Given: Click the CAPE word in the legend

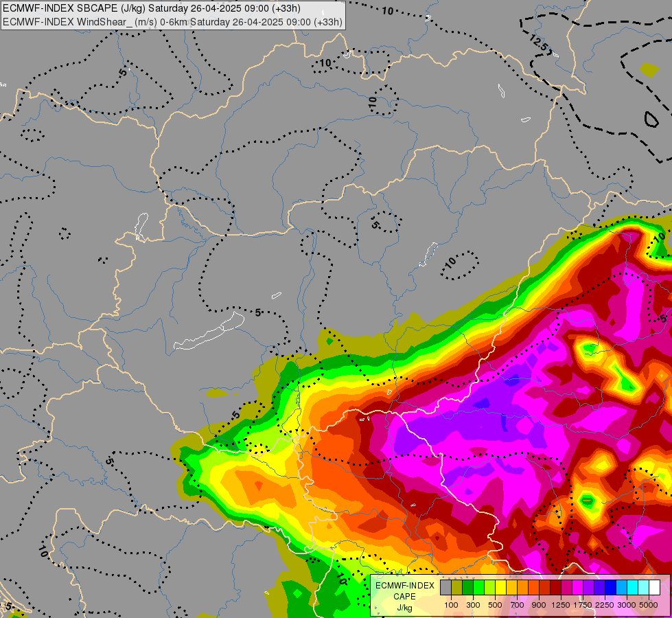Looking at the screenshot, I should pyautogui.click(x=404, y=597).
